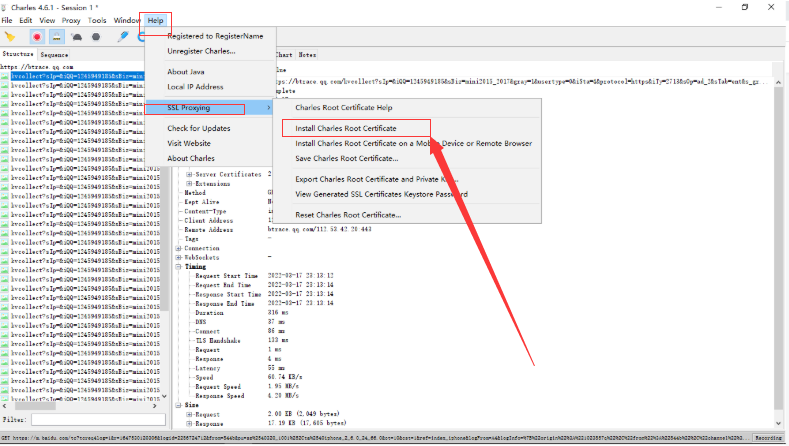Click the structure list vertical scrollbar
The image size is (789, 446).
(x=164, y=235)
